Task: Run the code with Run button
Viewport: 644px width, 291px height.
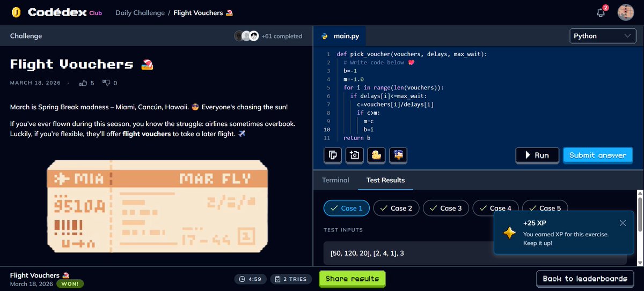Action: tap(537, 155)
